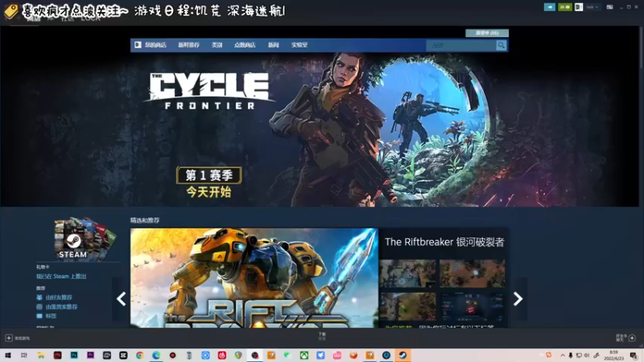Click the add game plus icon
644x362 pixels.
tap(9, 338)
